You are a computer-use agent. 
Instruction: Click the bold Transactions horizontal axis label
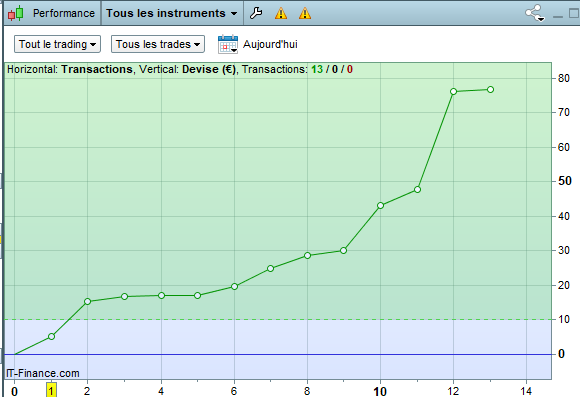97,69
